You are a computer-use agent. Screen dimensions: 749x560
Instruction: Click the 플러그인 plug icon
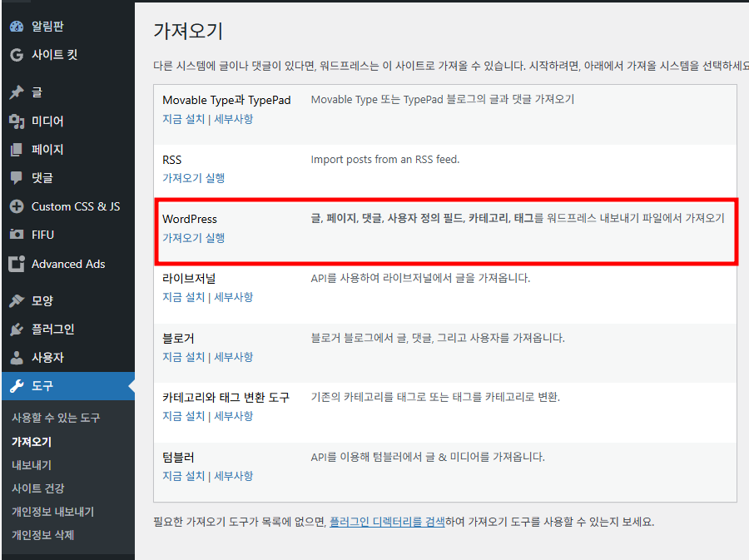tap(17, 329)
